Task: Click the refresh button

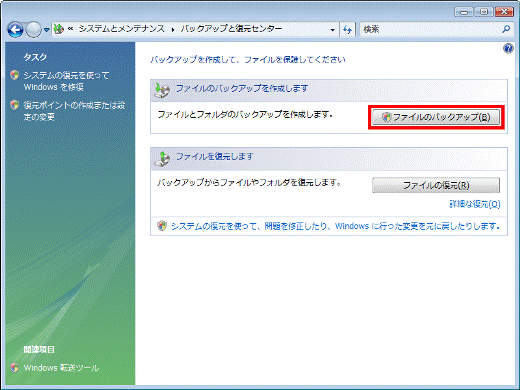Action: pos(347,30)
